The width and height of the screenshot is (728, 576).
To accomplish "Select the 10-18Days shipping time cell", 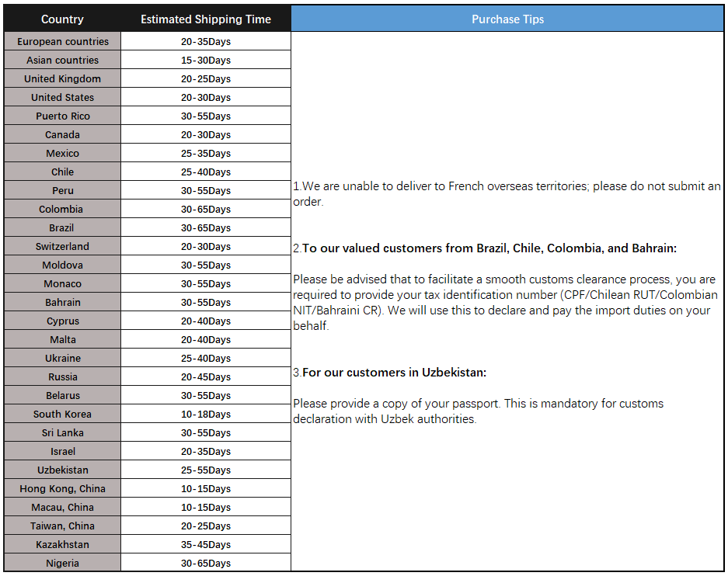I will (206, 415).
